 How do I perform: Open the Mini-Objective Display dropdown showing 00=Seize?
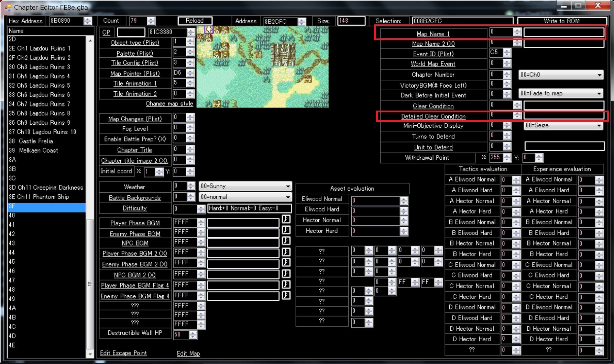click(600, 126)
